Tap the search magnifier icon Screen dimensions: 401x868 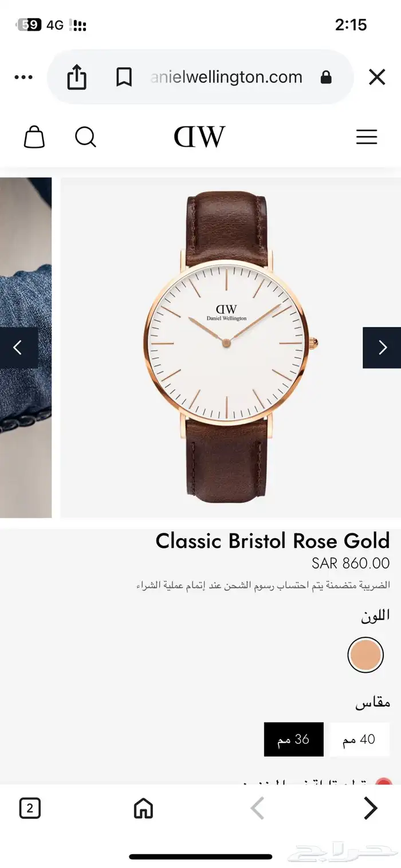coord(85,137)
